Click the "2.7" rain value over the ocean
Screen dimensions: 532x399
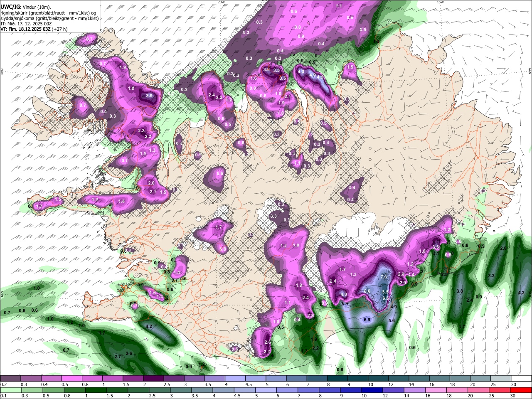click(x=118, y=357)
